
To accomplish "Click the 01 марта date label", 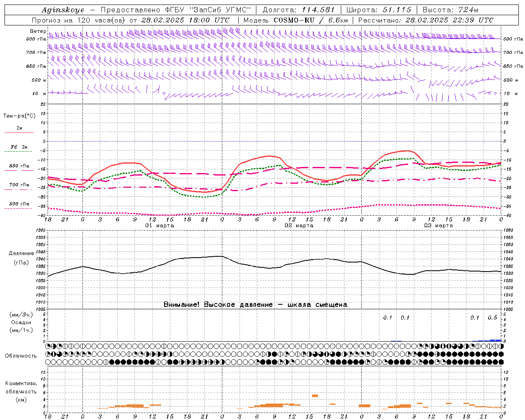I will [160, 226].
